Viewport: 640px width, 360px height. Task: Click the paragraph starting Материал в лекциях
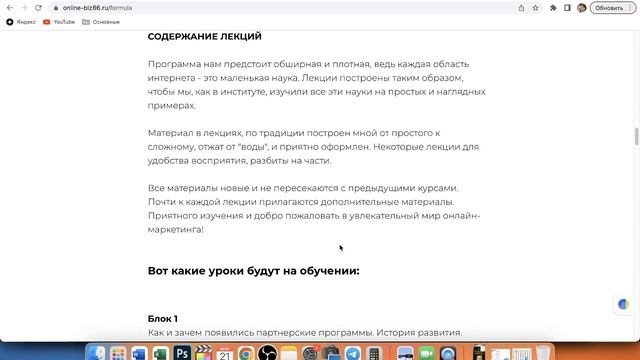(x=313, y=147)
